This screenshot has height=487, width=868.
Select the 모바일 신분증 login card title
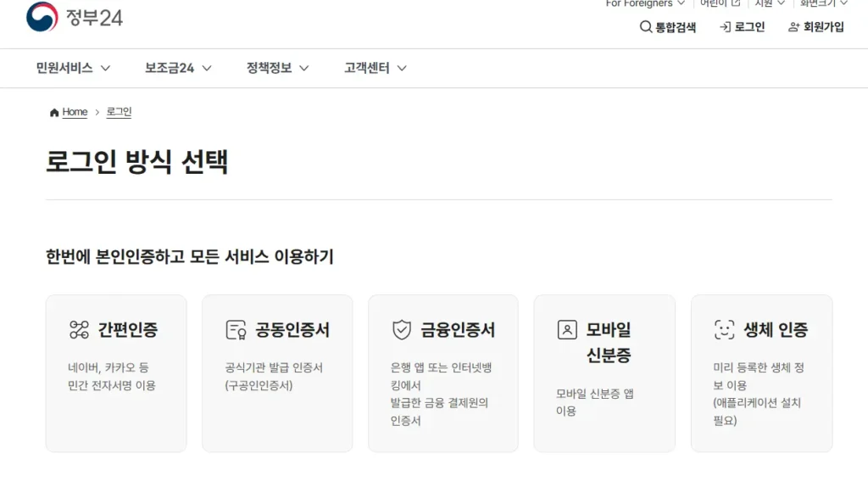coord(609,342)
